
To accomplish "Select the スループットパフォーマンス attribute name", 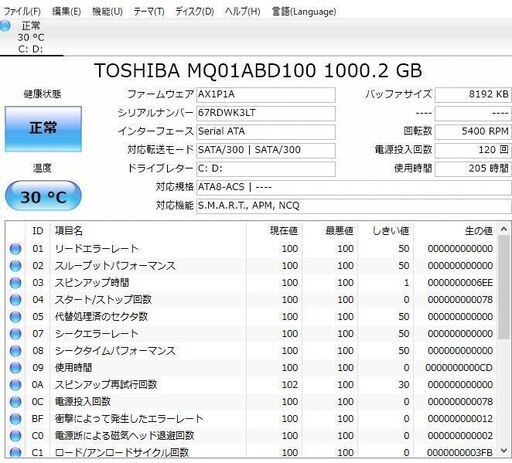I will (x=115, y=266).
